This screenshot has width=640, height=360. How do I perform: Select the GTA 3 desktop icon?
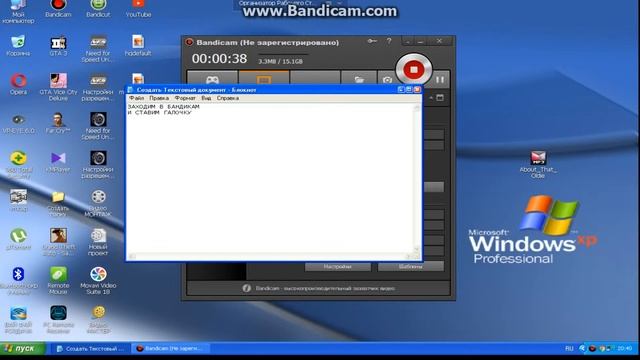58,46
